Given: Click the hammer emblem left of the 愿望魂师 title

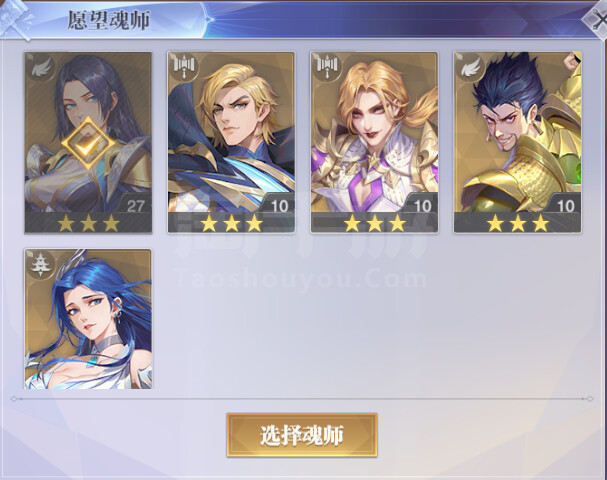Looking at the screenshot, I should (x=15, y=20).
